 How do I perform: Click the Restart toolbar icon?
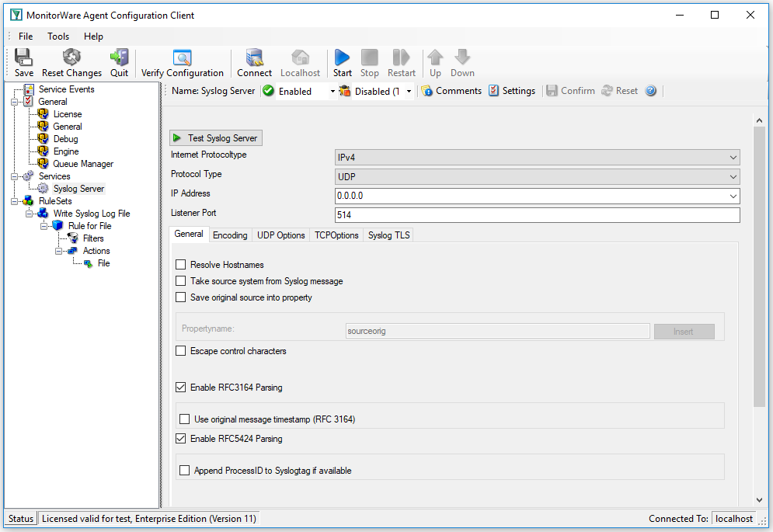(402, 57)
